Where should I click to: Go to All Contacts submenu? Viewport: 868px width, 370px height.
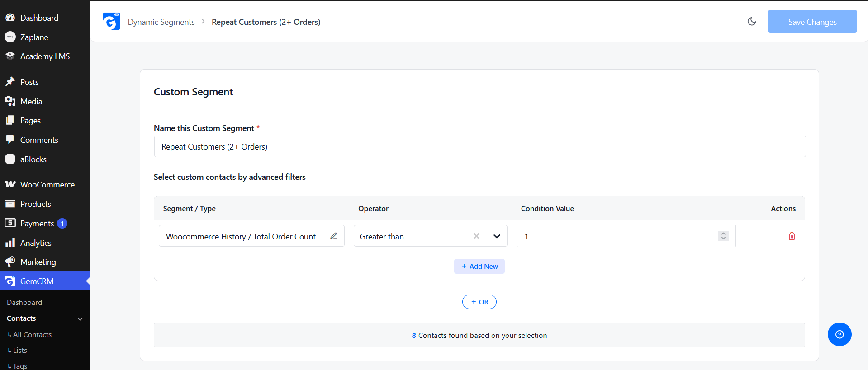32,334
